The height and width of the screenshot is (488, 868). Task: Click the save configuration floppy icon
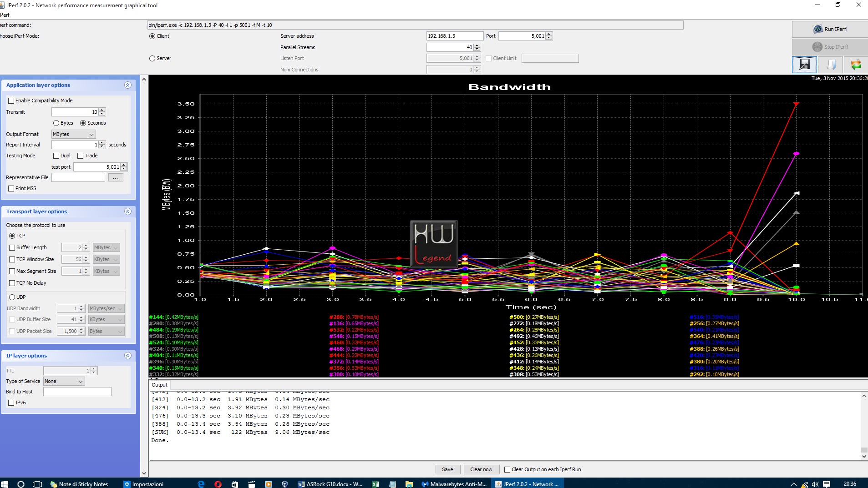[804, 65]
